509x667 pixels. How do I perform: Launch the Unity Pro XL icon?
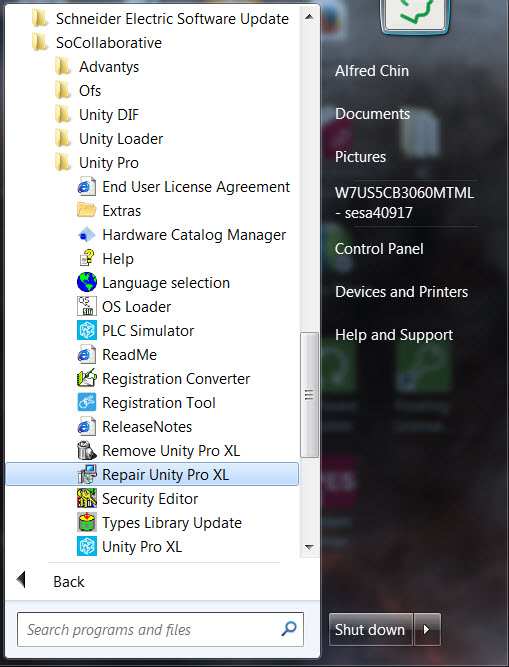(x=87, y=546)
